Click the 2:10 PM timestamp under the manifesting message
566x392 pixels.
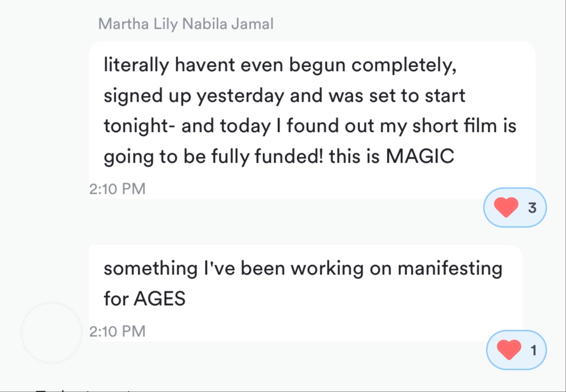point(117,331)
